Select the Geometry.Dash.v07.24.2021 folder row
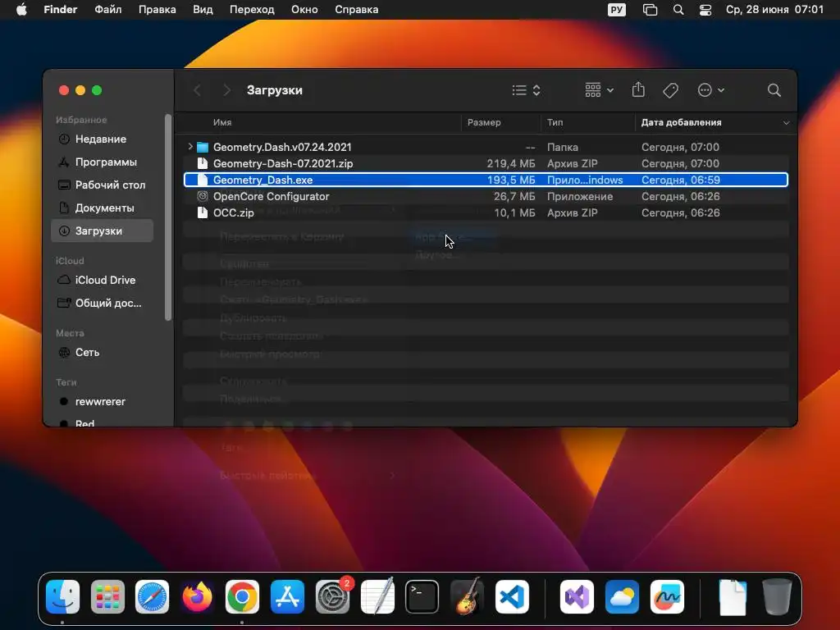The height and width of the screenshot is (630, 840). (x=486, y=147)
